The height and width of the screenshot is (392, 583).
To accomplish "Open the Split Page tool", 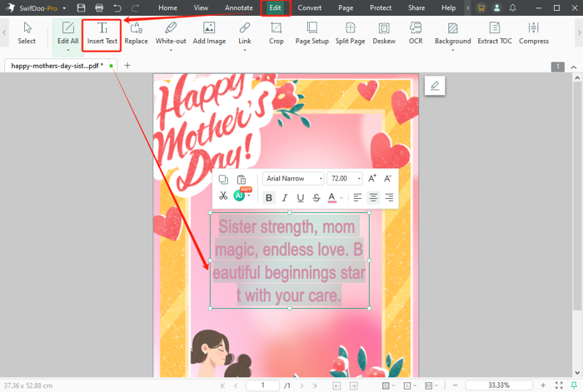I will click(351, 33).
